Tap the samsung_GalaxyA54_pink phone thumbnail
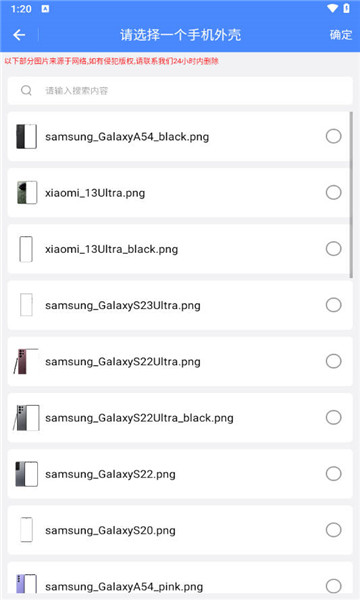The height and width of the screenshot is (600, 360). pos(26,584)
